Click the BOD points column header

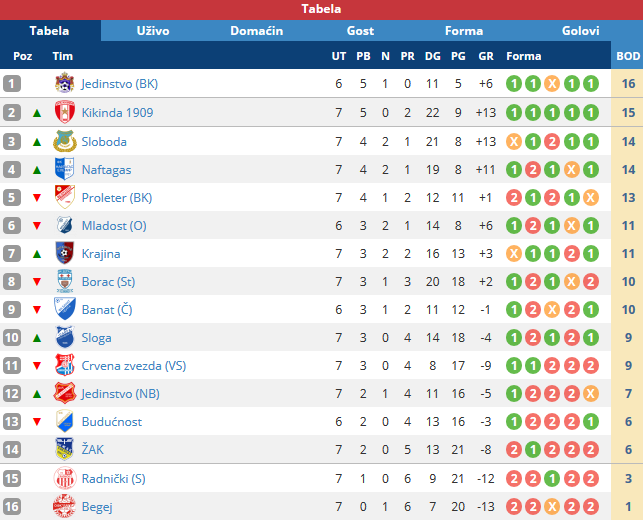tap(627, 56)
